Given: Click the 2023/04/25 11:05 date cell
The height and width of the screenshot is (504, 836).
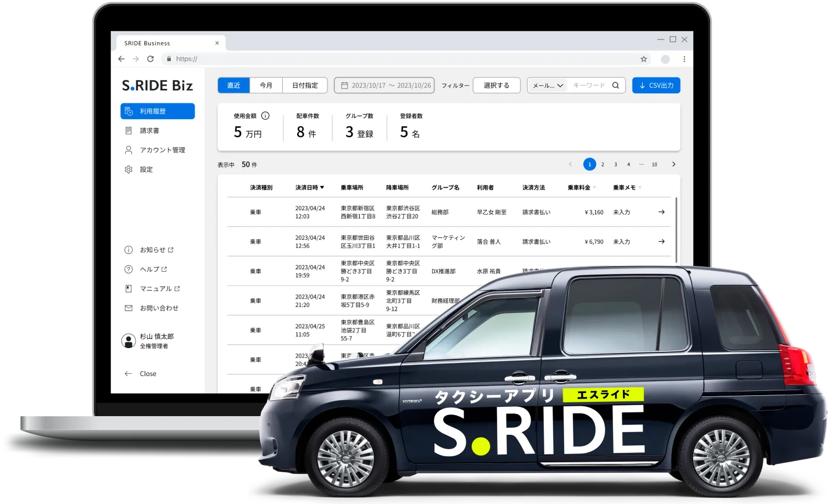Looking at the screenshot, I should coord(310,330).
